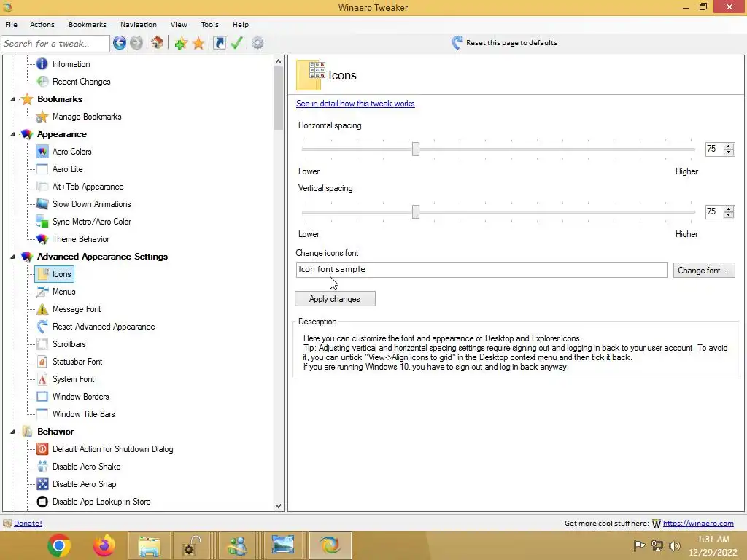Open Firefox from the taskbar

(x=104, y=545)
